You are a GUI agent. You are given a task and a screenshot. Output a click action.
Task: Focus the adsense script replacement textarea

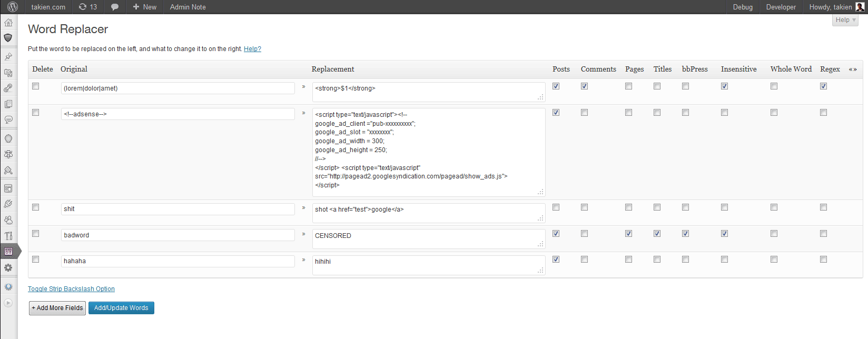(429, 153)
